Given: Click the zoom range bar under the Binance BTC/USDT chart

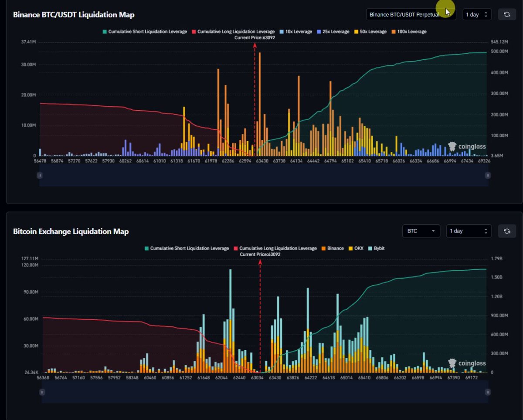Looking at the screenshot, I should click(x=264, y=176).
